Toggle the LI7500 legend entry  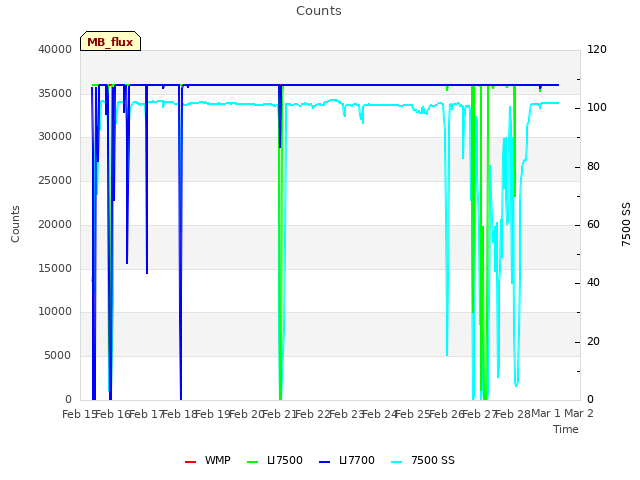275,460
